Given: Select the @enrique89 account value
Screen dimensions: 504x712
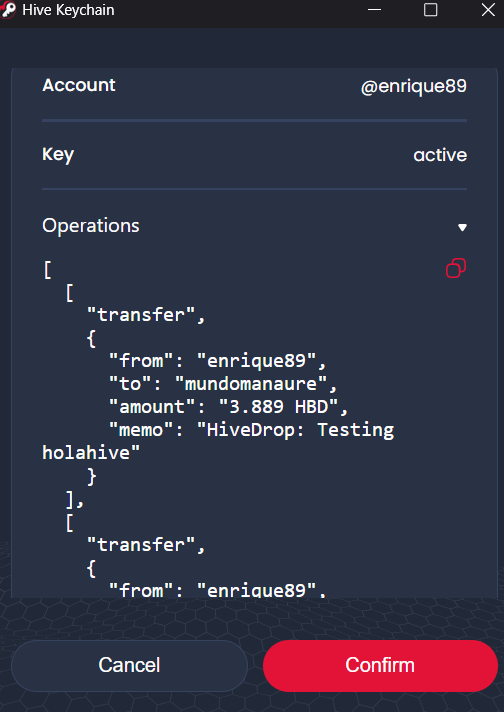Looking at the screenshot, I should point(414,86).
